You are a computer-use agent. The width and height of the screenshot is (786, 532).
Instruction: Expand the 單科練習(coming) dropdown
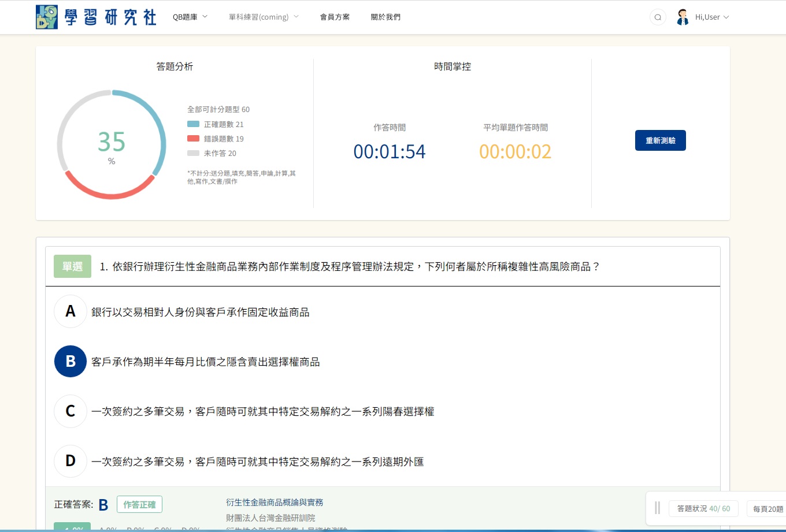(264, 17)
